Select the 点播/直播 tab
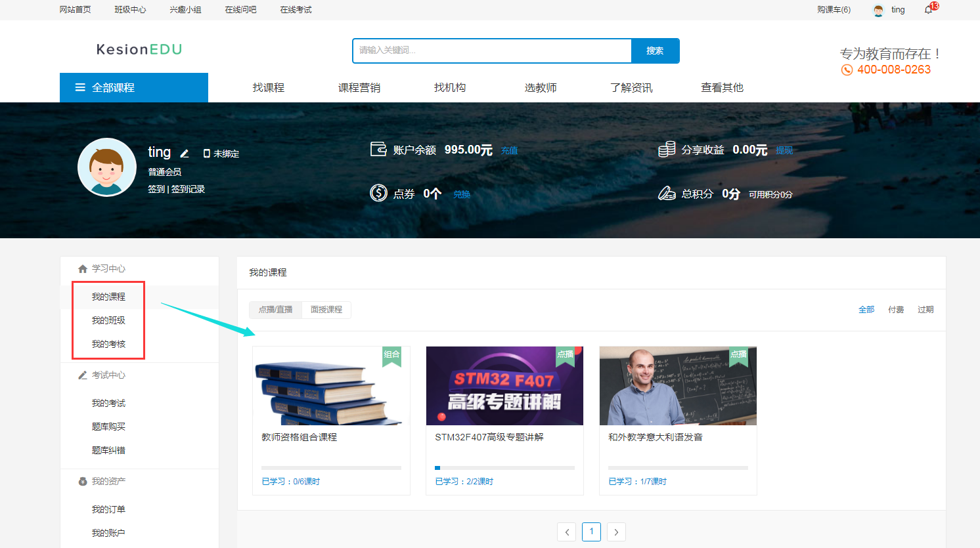The width and height of the screenshot is (980, 548). [276, 310]
